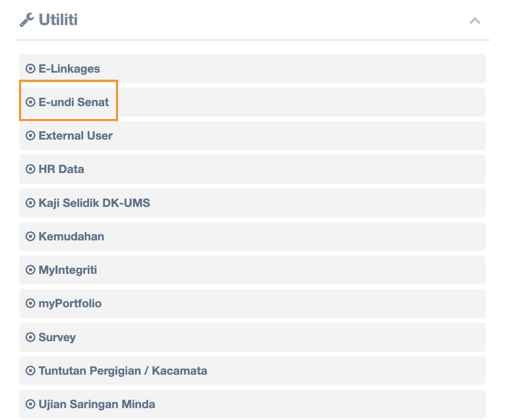Viewport: 505px width, 420px height.
Task: Click the bullet icon next to External User
Action: tap(30, 136)
